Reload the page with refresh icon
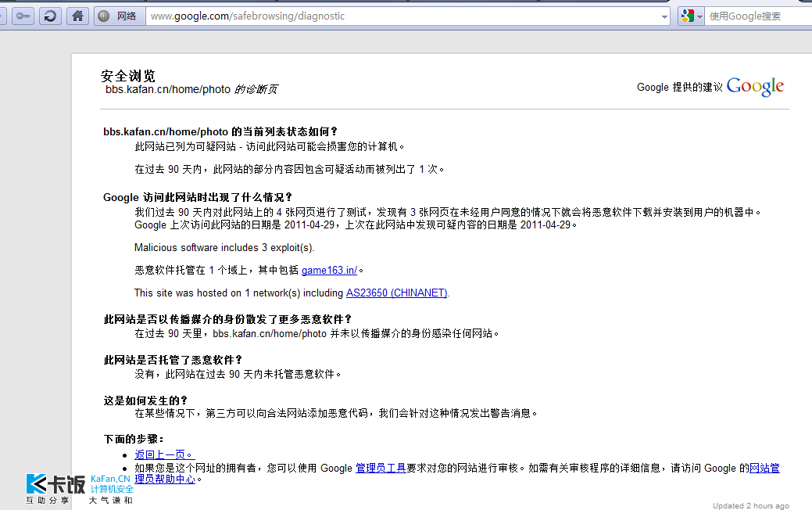812x510 pixels. pos(50,16)
